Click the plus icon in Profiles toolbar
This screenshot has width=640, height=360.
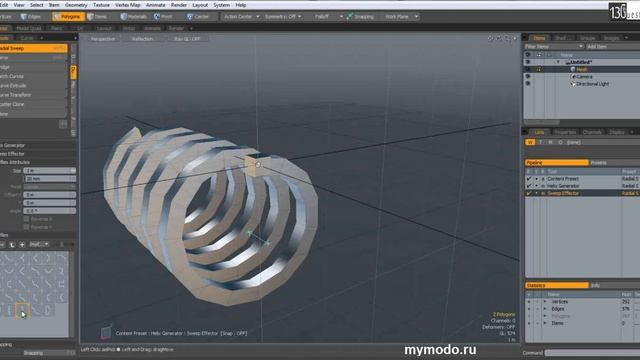point(22,244)
